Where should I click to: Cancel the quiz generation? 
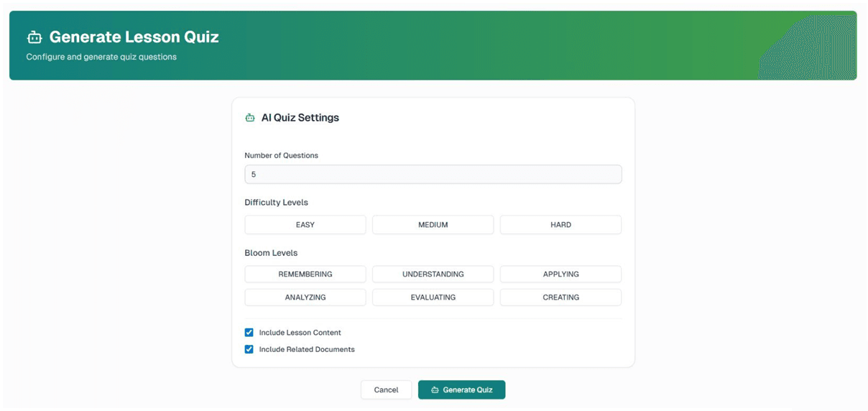click(386, 390)
